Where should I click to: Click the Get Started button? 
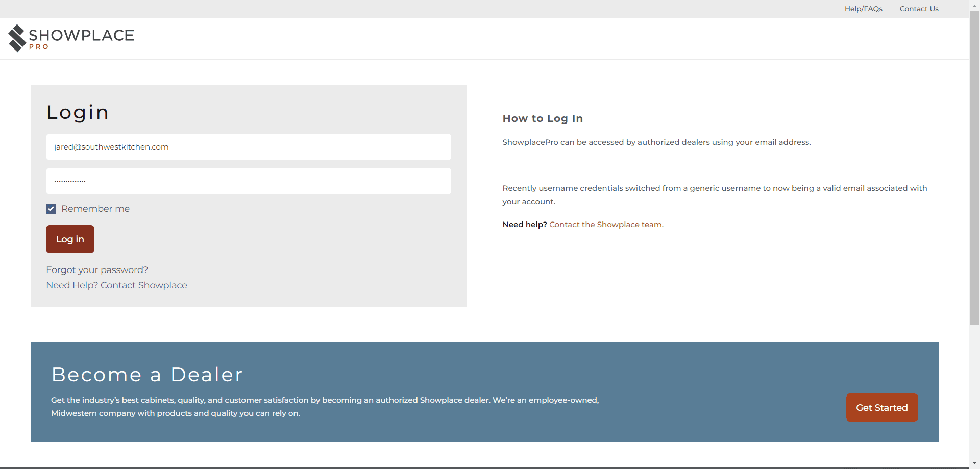tap(882, 407)
